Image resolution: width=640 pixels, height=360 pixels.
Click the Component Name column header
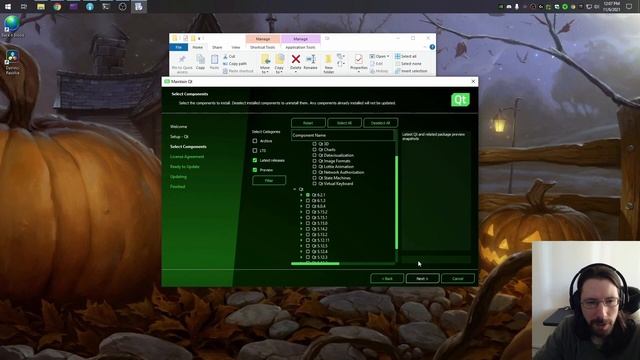[342, 135]
